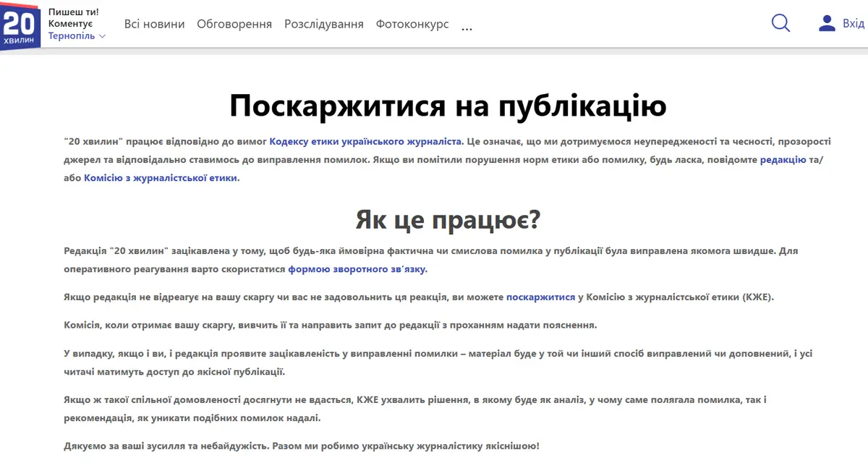
Task: Click the Поскаржитися на публікацію heading
Action: click(x=448, y=106)
